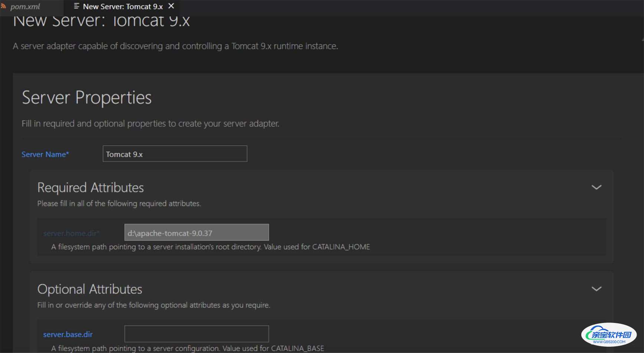Click the server.home.dir* label
Image resolution: width=644 pixels, height=353 pixels.
click(x=71, y=233)
